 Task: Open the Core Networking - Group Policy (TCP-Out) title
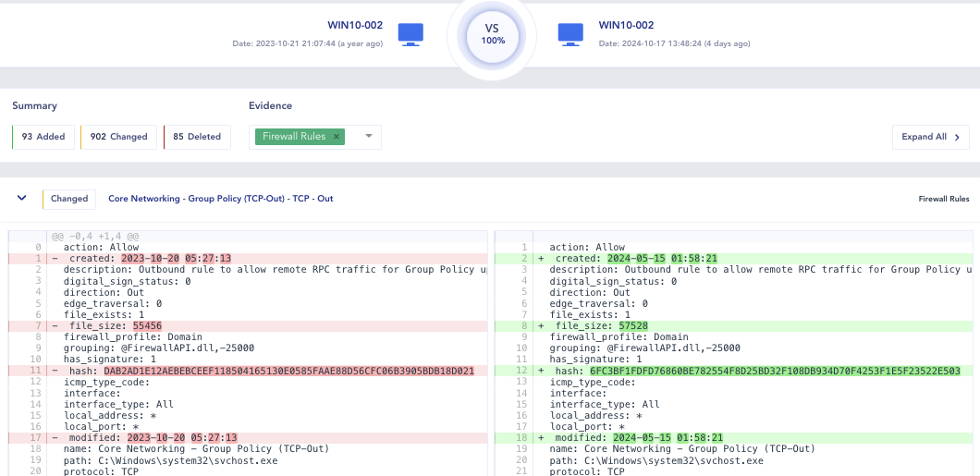[x=220, y=199]
